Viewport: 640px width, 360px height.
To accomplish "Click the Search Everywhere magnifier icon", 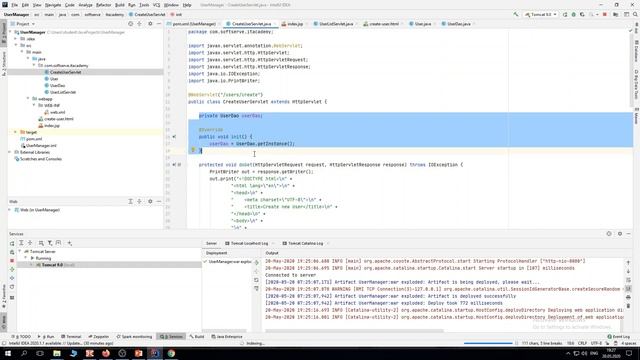I will click(x=635, y=14).
